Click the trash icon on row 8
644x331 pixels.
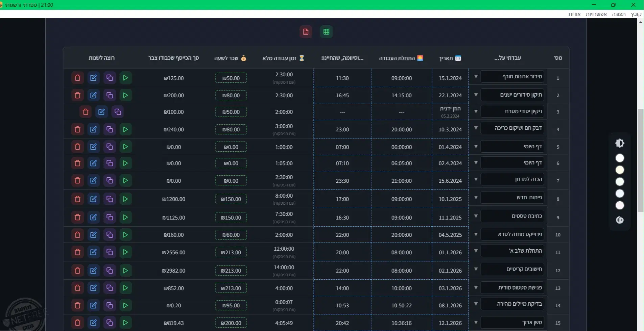pos(77,199)
